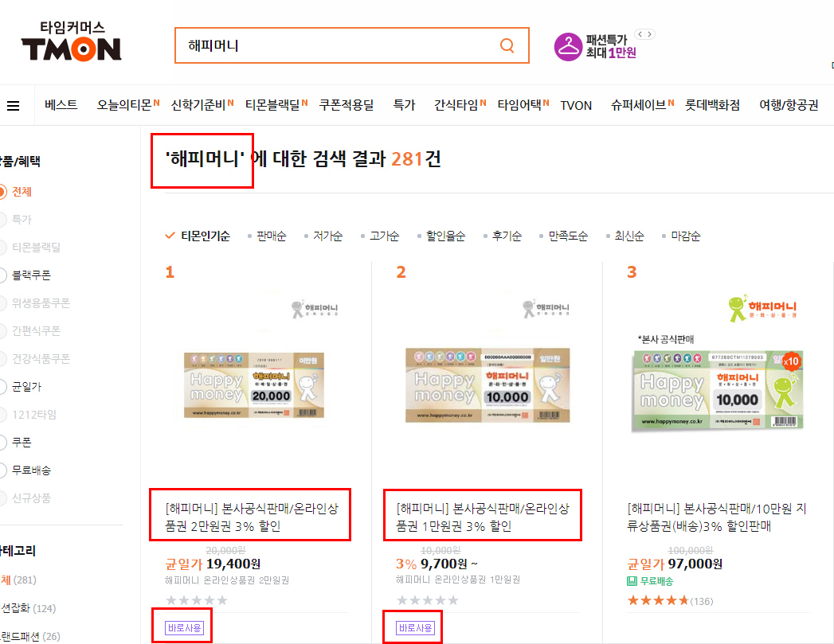Go to next banner arrow
The width and height of the screenshot is (834, 644).
click(649, 34)
